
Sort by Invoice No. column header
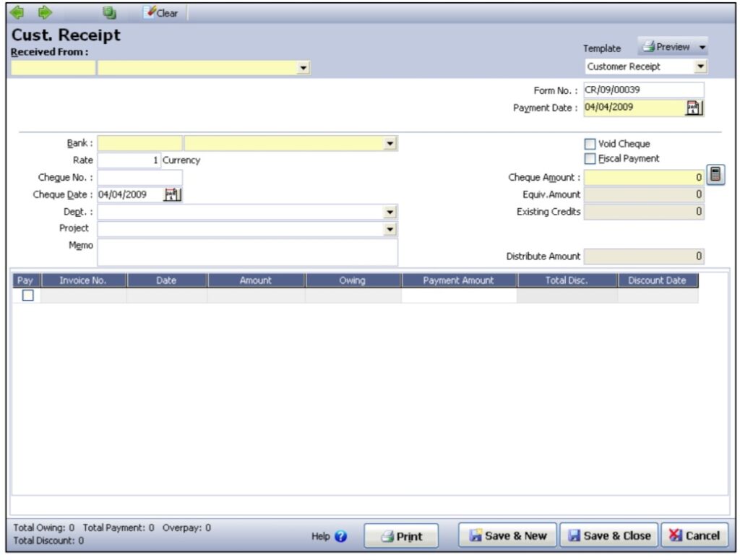point(83,280)
